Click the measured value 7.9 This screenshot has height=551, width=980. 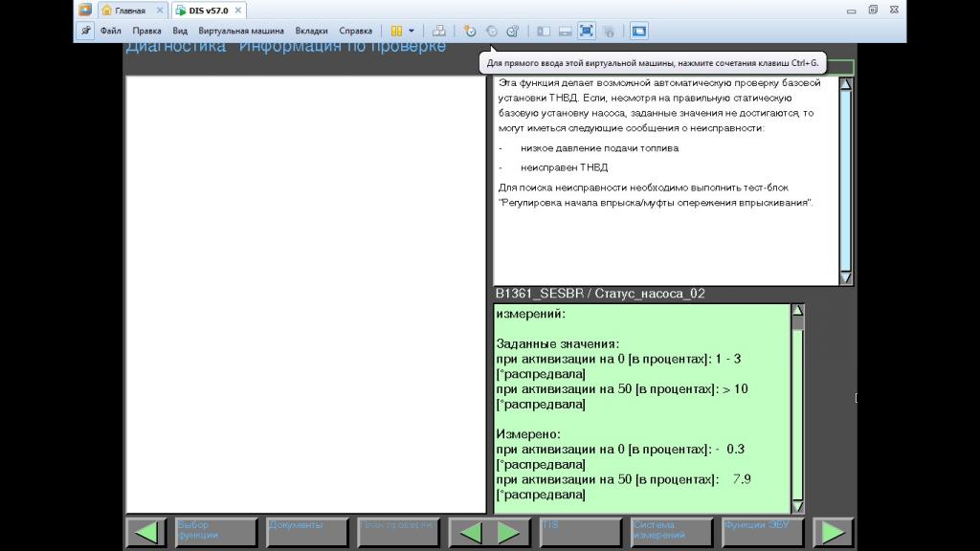pyautogui.click(x=742, y=479)
